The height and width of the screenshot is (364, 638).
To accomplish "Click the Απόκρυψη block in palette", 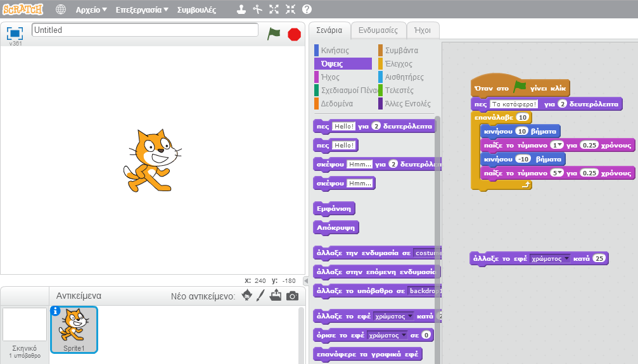I will point(336,228).
